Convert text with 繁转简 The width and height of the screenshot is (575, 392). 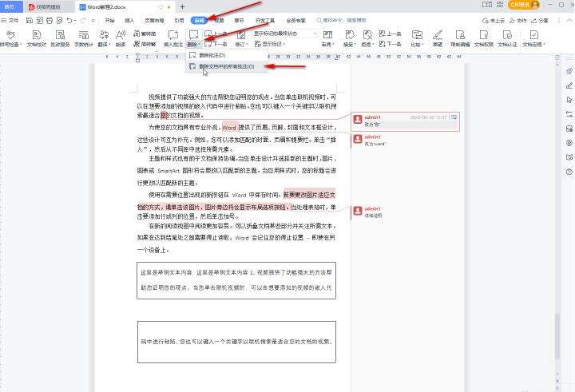click(x=145, y=34)
